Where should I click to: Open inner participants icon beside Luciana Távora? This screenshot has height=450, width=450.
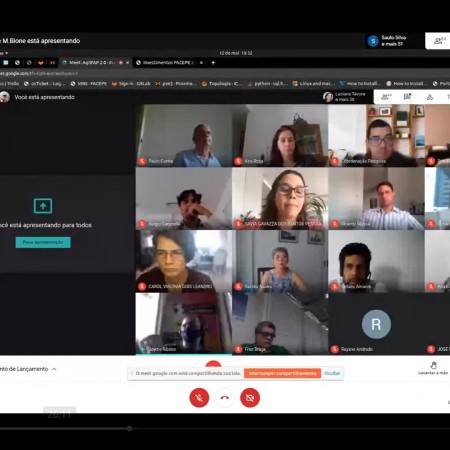386,97
